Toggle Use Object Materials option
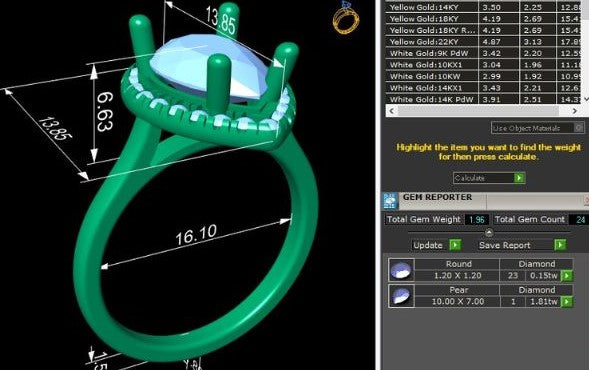 coord(538,128)
